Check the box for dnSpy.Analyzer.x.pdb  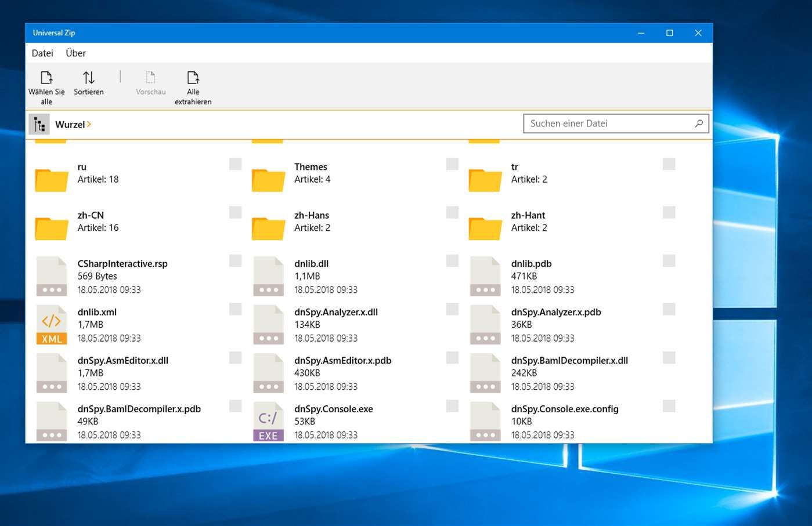click(669, 309)
